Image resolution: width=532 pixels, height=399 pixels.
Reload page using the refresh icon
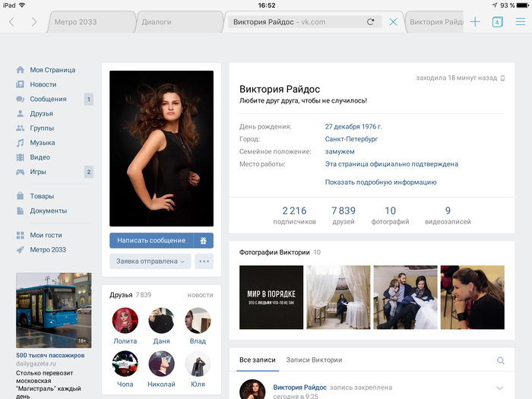click(x=370, y=22)
